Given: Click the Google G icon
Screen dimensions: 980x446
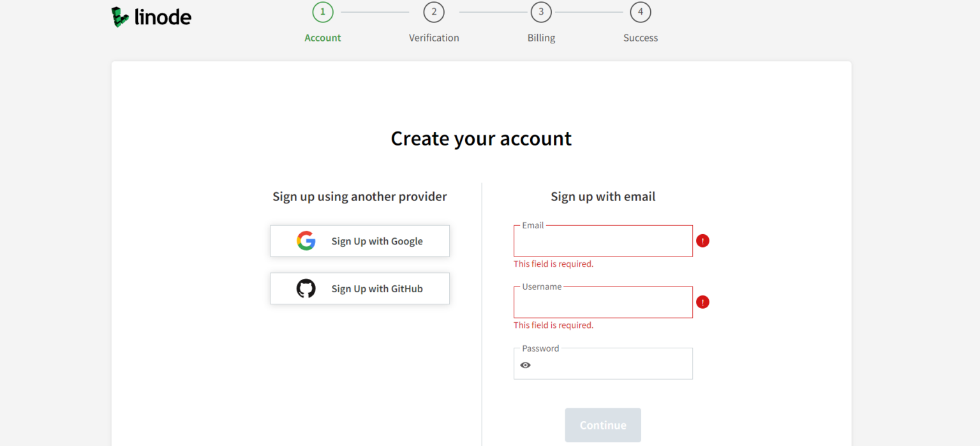Looking at the screenshot, I should pyautogui.click(x=306, y=241).
